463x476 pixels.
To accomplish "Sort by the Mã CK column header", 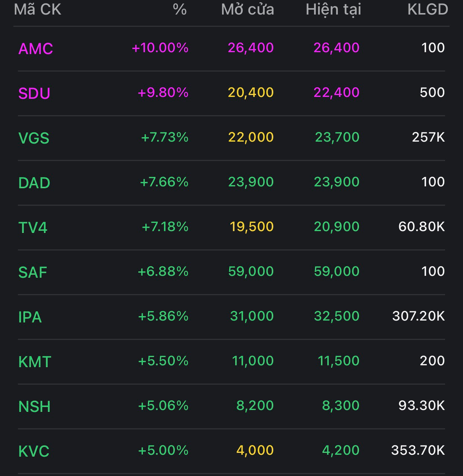I will (x=37, y=9).
